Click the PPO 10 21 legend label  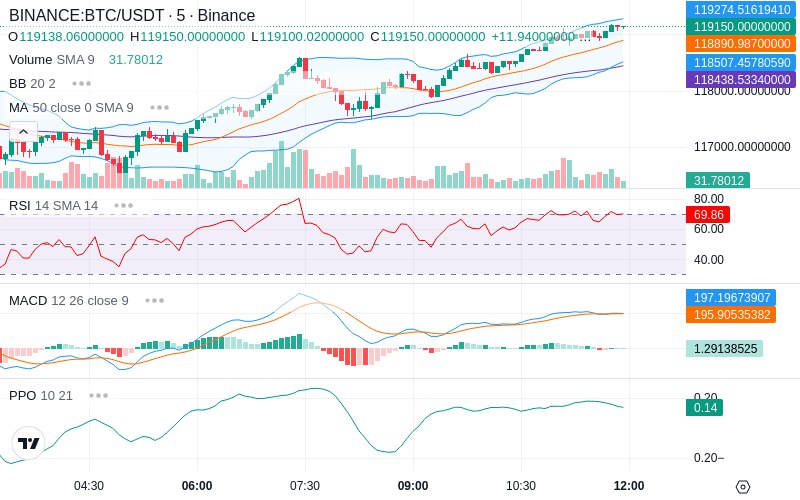pyautogui.click(x=41, y=395)
